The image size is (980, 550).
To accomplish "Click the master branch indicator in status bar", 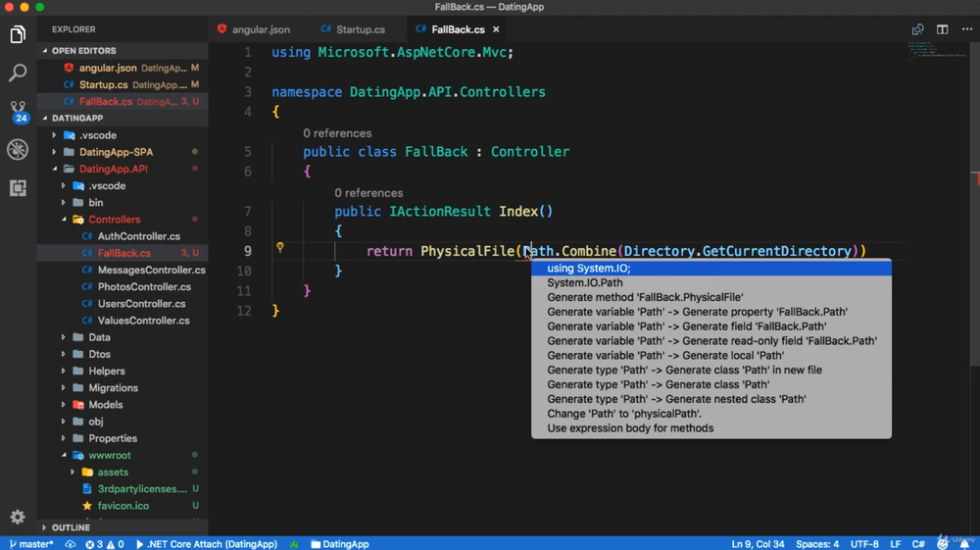I will pos(32,544).
